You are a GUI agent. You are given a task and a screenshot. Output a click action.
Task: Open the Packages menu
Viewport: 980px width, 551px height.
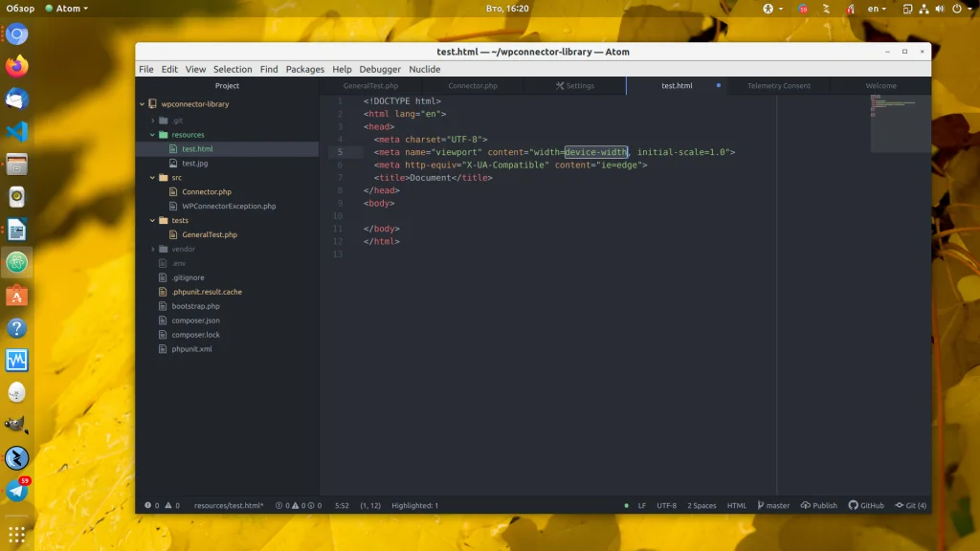[304, 69]
